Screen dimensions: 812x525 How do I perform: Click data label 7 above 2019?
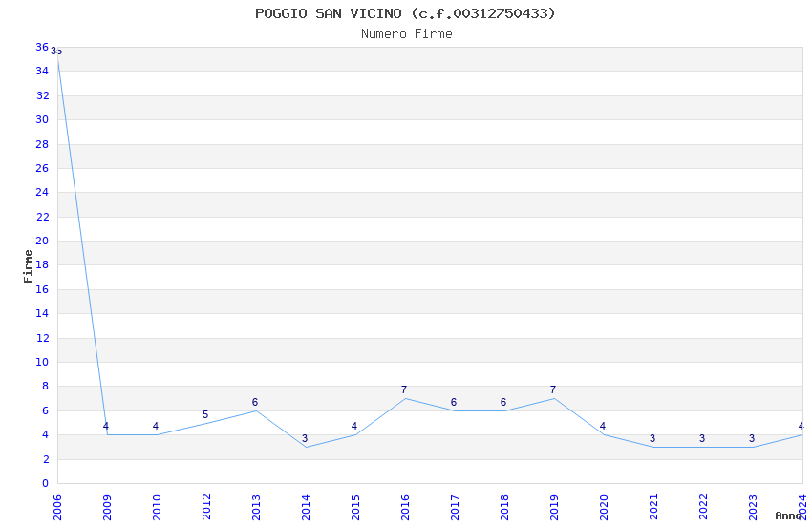coord(553,389)
